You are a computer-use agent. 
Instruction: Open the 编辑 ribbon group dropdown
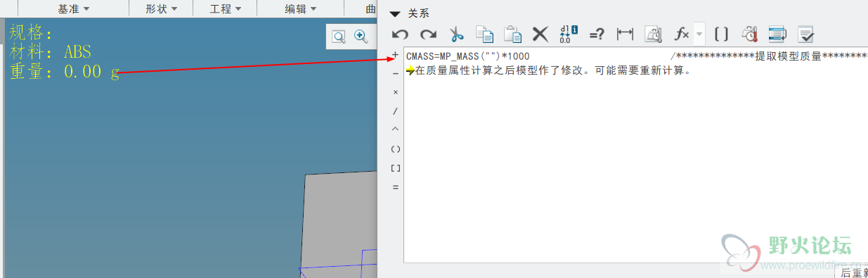[x=300, y=9]
